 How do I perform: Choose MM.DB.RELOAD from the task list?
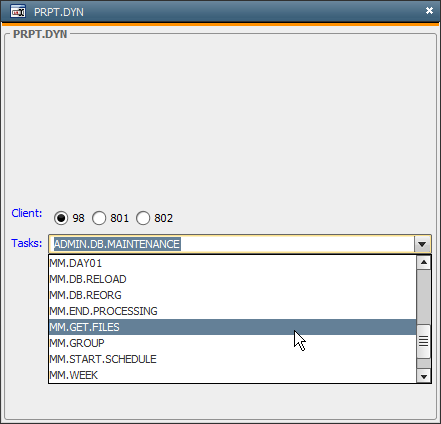[233, 279]
